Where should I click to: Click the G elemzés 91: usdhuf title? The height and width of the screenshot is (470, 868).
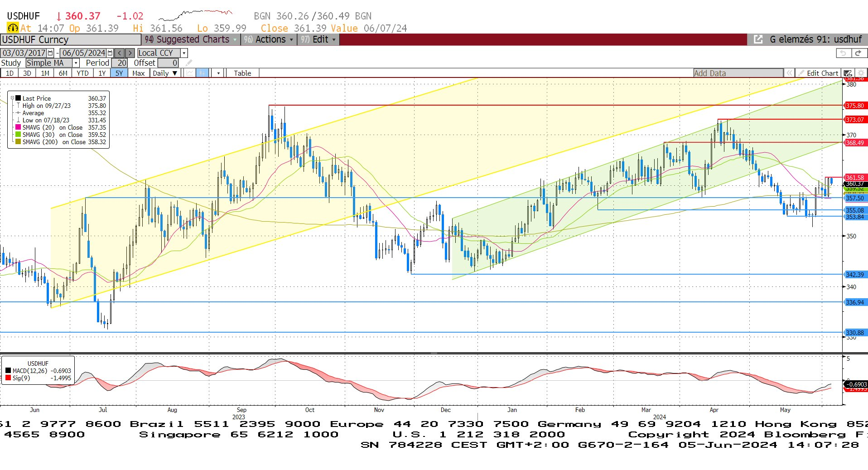(815, 39)
